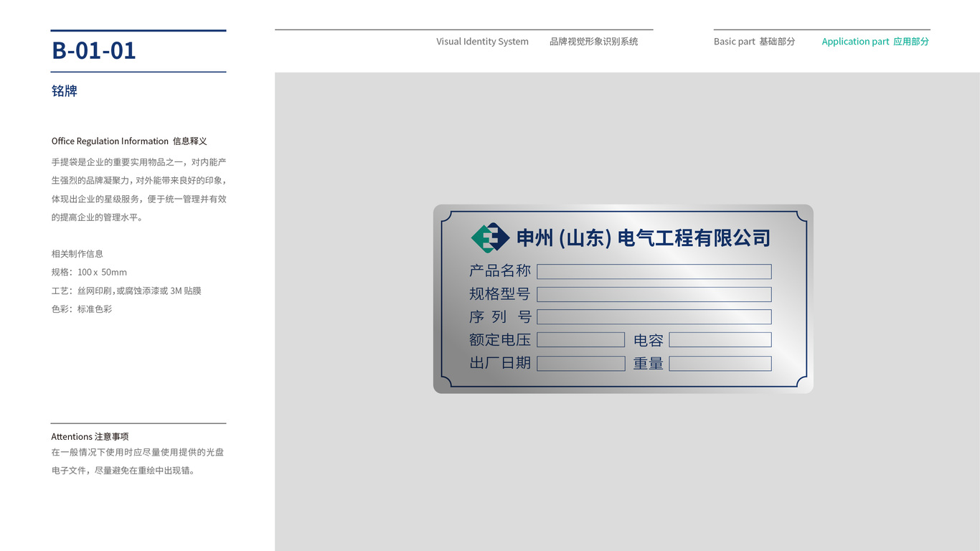Click the note line starting 电子文件，尽量避免

(x=123, y=471)
